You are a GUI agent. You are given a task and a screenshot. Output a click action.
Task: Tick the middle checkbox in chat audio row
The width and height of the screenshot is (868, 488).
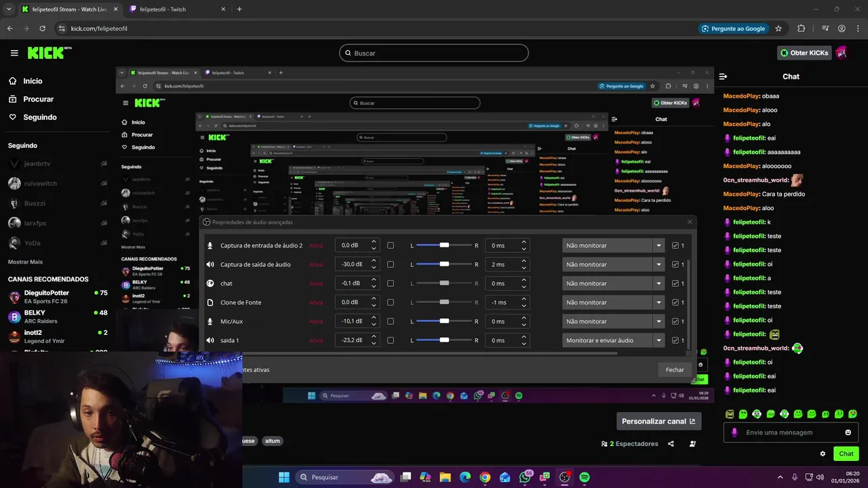390,283
